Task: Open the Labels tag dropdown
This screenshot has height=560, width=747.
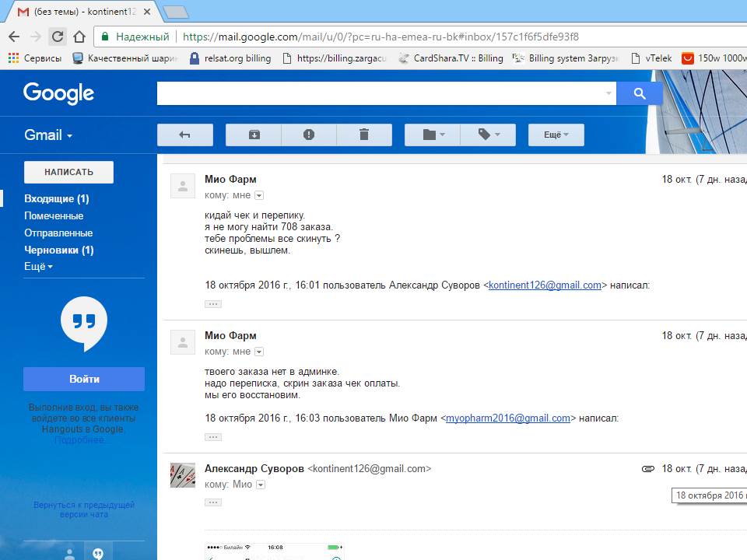Action: 488,135
